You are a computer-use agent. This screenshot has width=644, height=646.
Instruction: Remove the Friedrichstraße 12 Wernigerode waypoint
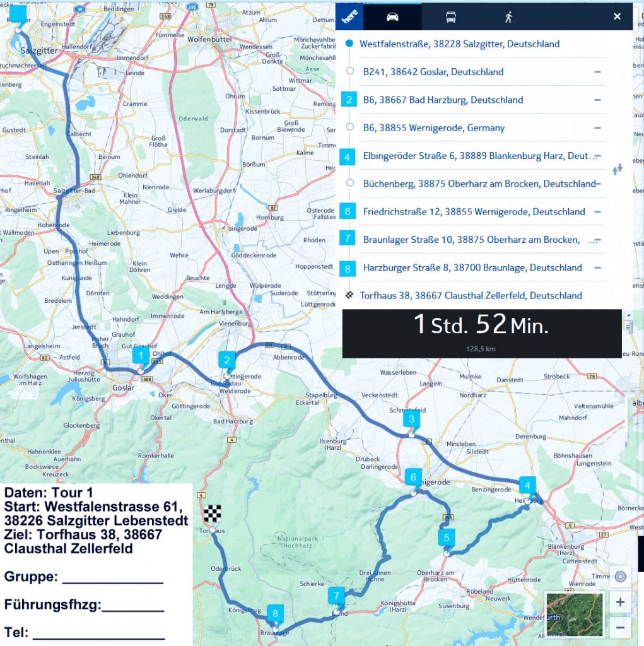click(597, 212)
